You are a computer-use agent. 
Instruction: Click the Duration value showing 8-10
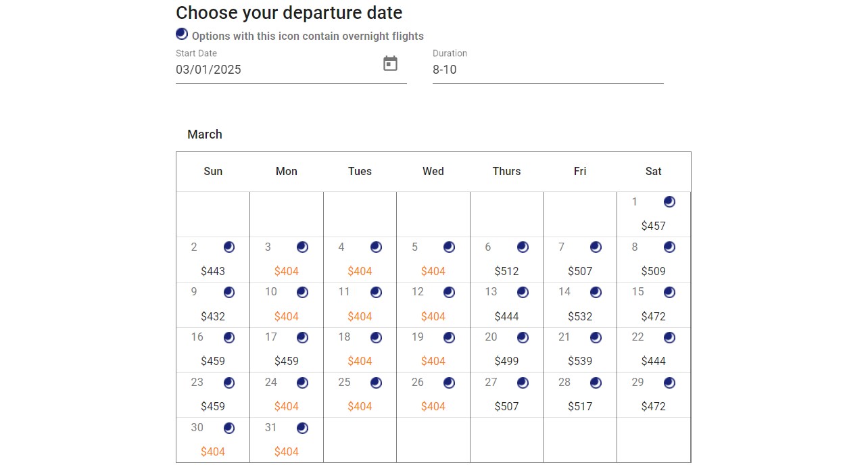click(444, 70)
